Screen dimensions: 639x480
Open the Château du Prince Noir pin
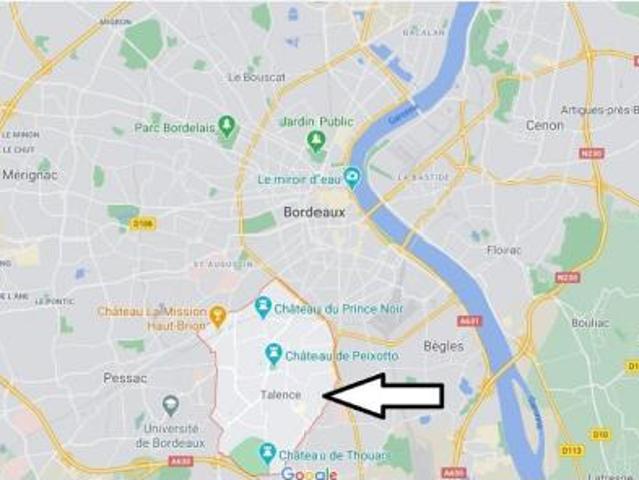coord(263,308)
